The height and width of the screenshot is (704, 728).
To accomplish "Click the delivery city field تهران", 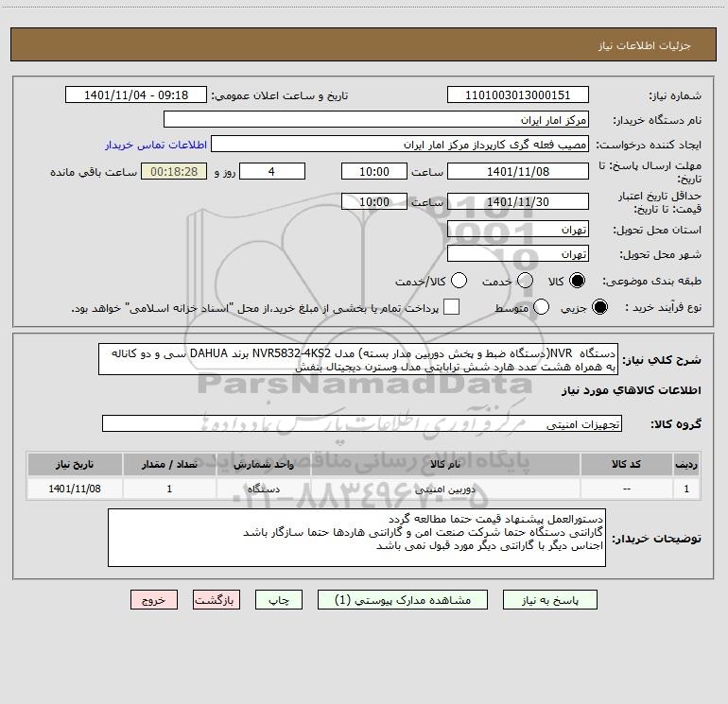I will (x=518, y=254).
